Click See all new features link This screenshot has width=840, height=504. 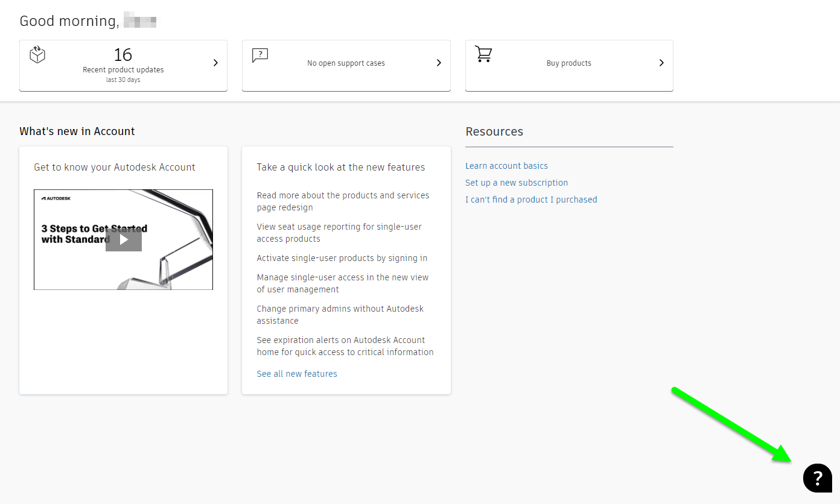click(297, 374)
